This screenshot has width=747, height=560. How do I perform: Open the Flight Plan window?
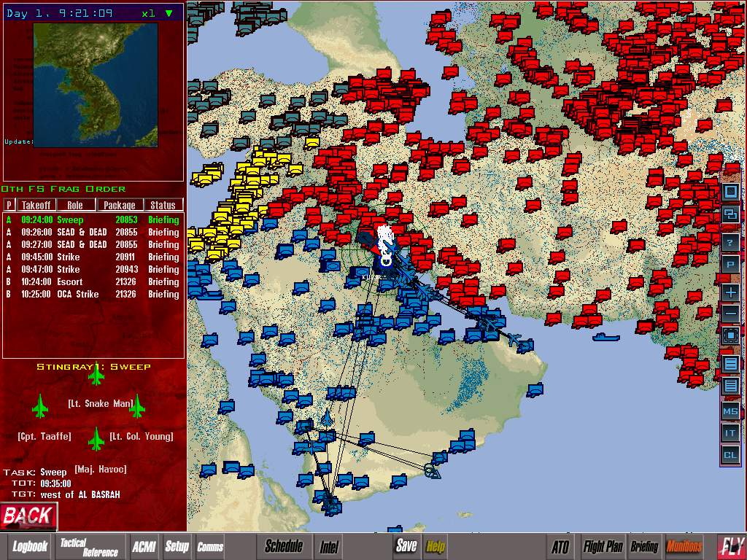coord(603,547)
